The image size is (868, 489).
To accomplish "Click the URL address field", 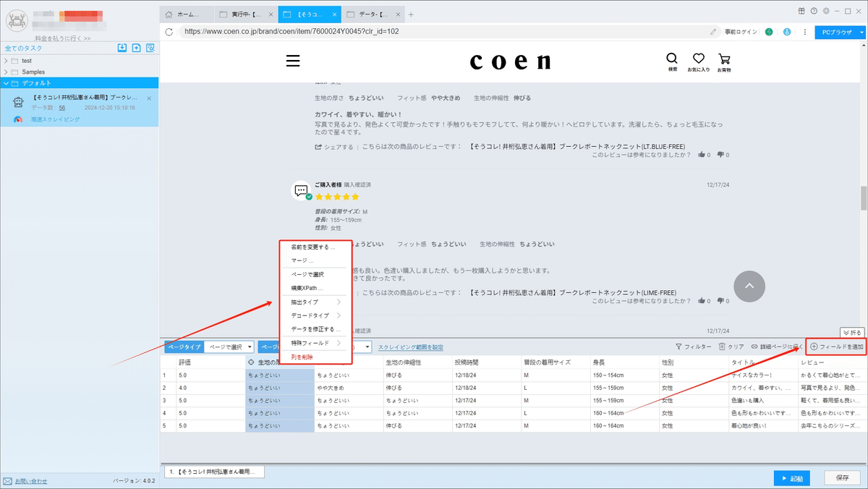I will point(441,32).
